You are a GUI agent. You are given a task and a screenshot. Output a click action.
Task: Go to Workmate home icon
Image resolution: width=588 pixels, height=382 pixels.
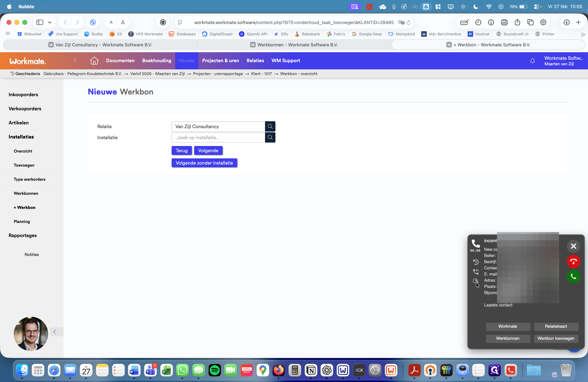coord(94,61)
